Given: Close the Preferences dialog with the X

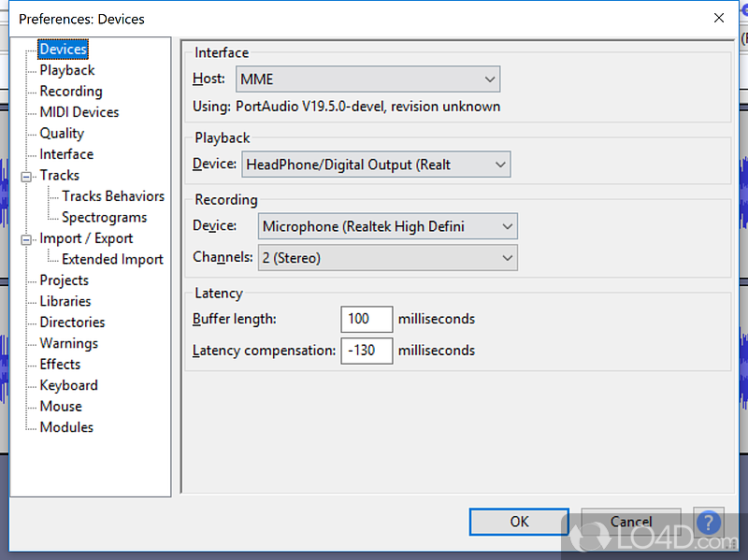Looking at the screenshot, I should [x=719, y=18].
